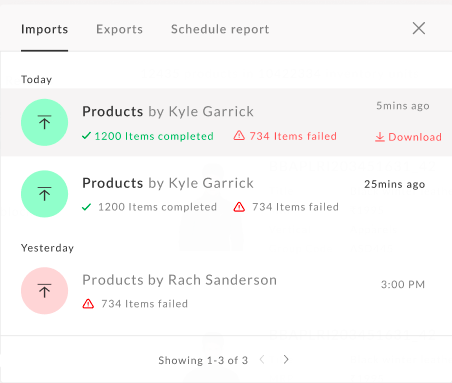Select the 25mins ago Products import title
This screenshot has width=452, height=383.
click(x=168, y=183)
